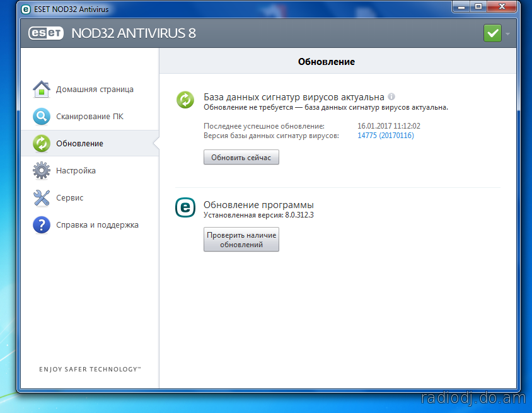Click the green update status icon in main panel

point(185,100)
